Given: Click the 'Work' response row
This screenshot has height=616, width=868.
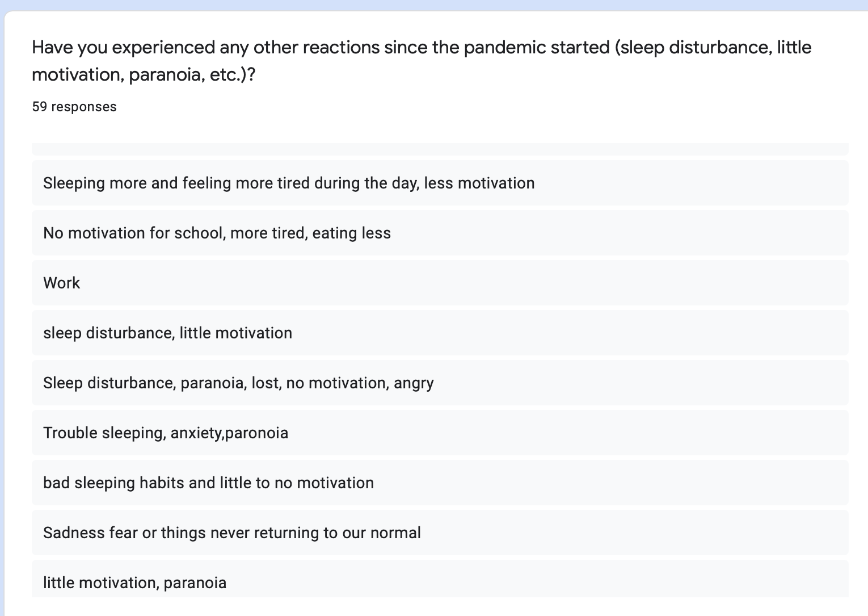Looking at the screenshot, I should pyautogui.click(x=440, y=283).
